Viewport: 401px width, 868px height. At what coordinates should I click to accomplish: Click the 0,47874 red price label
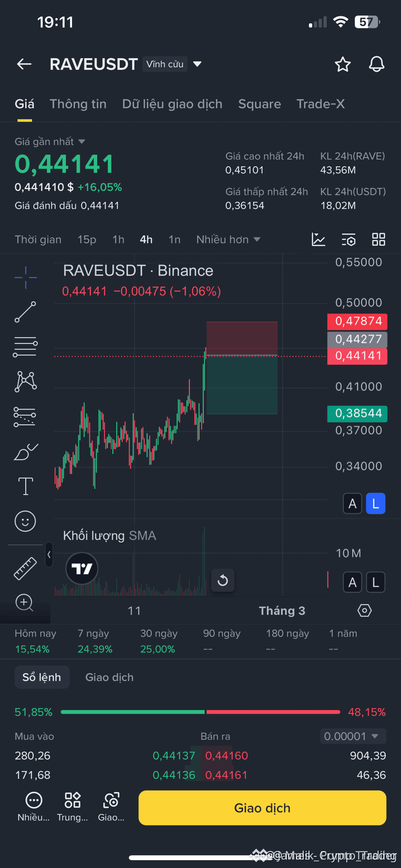(x=357, y=321)
